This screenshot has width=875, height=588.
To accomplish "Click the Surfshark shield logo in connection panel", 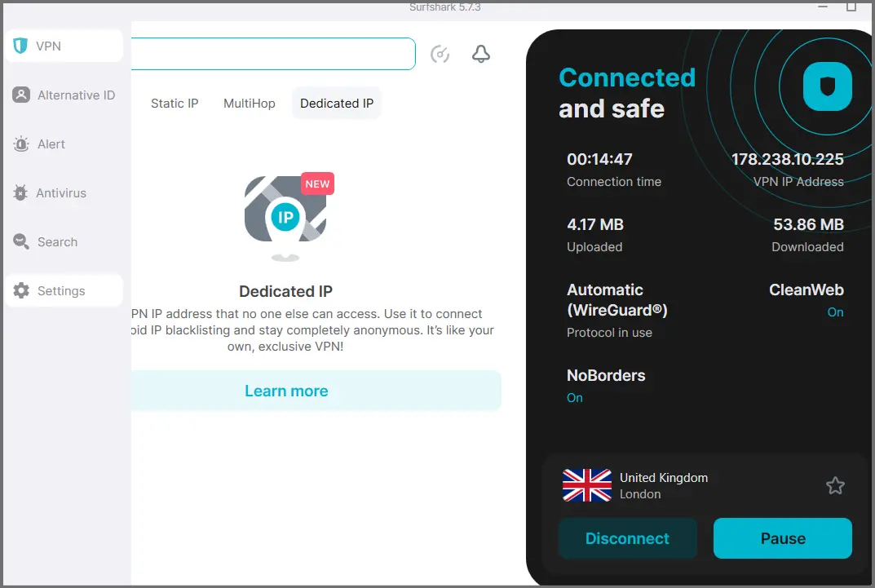I will [827, 86].
